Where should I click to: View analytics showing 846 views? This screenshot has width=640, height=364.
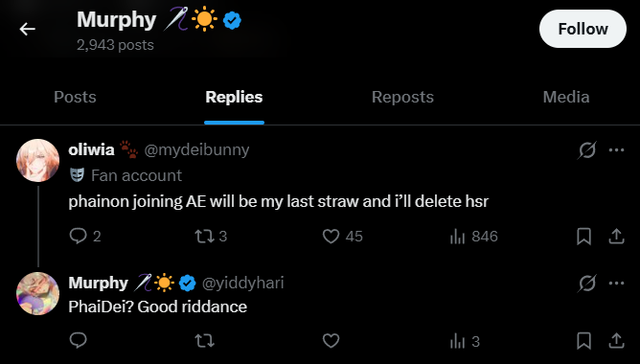pyautogui.click(x=474, y=236)
